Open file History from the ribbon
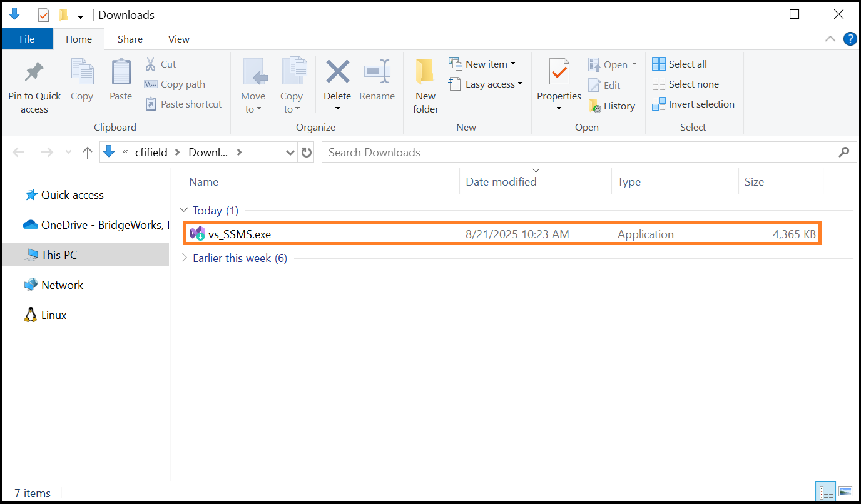The width and height of the screenshot is (861, 504). click(612, 106)
